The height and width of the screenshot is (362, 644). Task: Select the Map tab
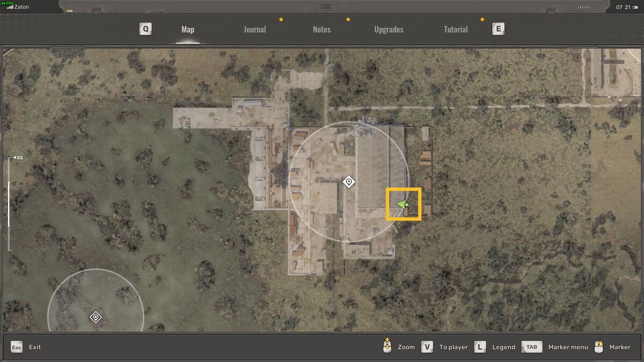[x=188, y=29]
